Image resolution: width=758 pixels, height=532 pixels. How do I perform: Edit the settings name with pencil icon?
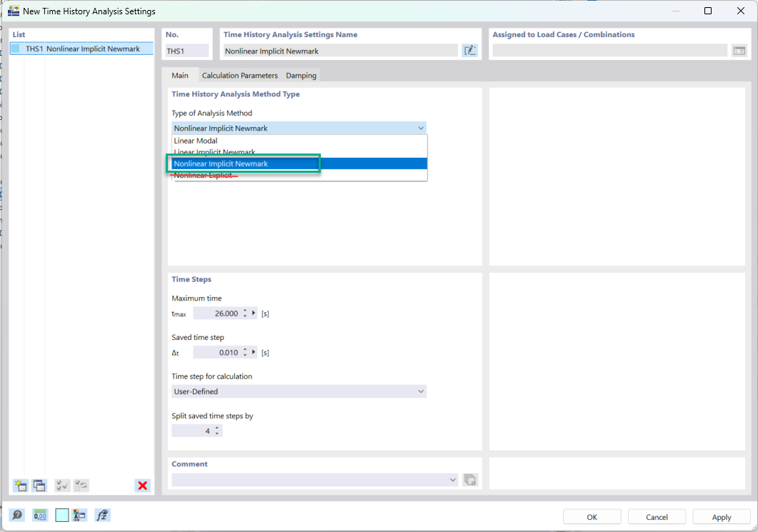tap(470, 51)
